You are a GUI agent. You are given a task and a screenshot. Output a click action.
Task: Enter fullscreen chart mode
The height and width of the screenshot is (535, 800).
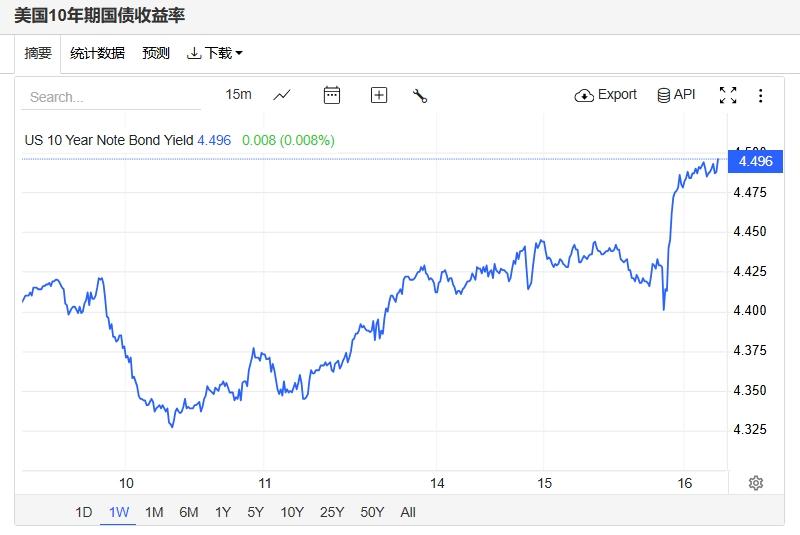tap(728, 95)
